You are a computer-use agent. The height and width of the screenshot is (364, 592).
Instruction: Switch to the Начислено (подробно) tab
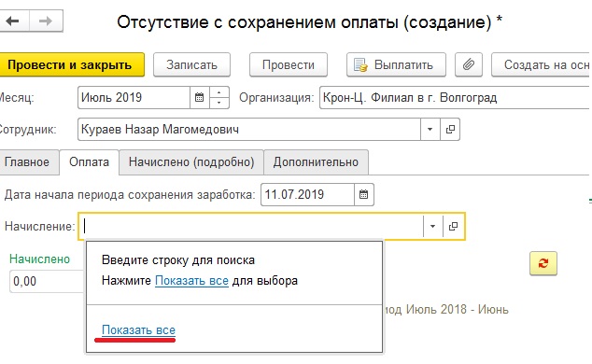(x=191, y=162)
